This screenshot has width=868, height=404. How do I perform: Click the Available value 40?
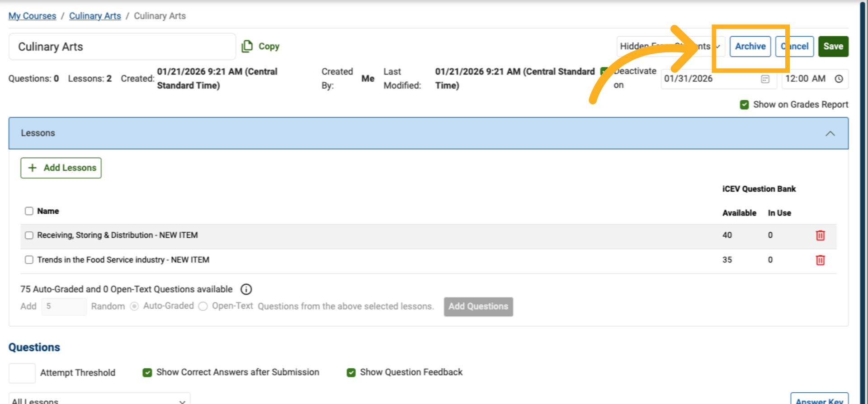pyautogui.click(x=727, y=235)
